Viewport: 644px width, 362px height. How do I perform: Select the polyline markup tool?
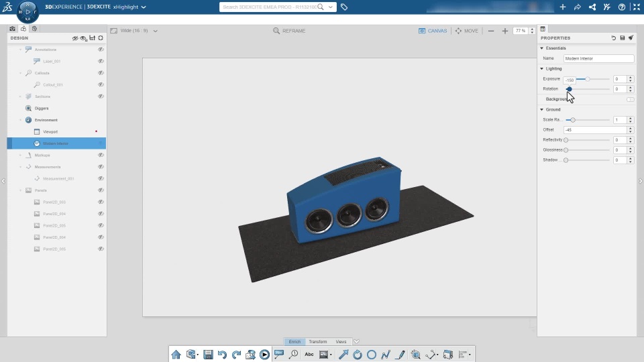[385, 354]
